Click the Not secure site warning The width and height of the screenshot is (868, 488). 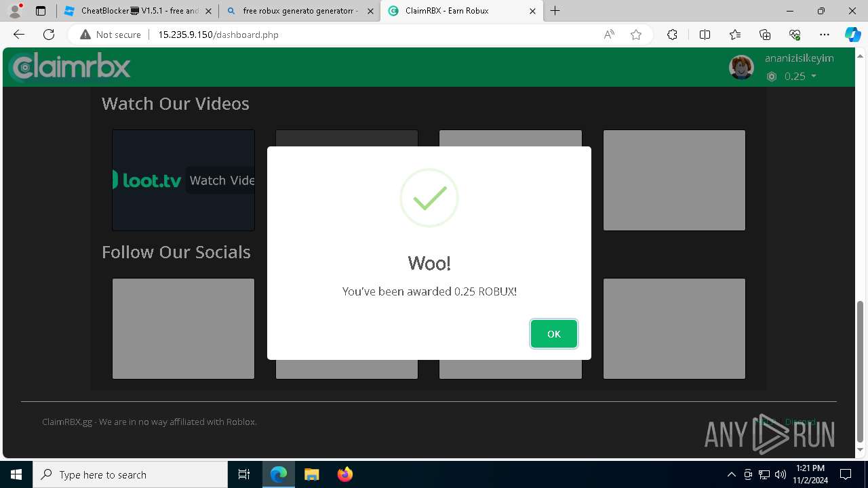tap(111, 35)
